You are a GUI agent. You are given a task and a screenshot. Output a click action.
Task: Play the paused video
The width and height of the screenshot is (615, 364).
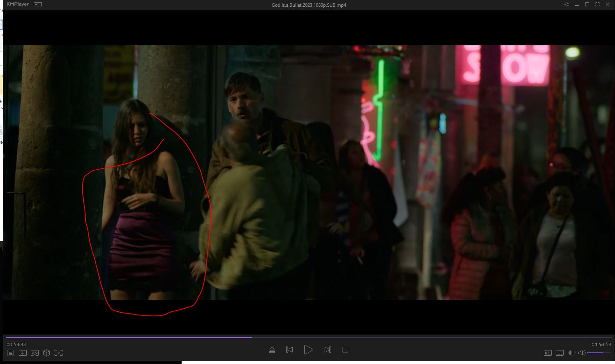point(308,350)
